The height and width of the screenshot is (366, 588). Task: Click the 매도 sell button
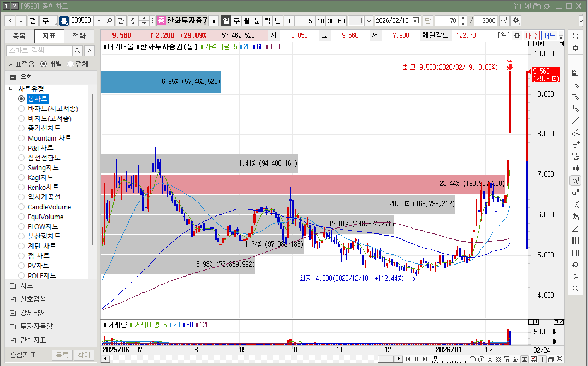click(x=549, y=35)
